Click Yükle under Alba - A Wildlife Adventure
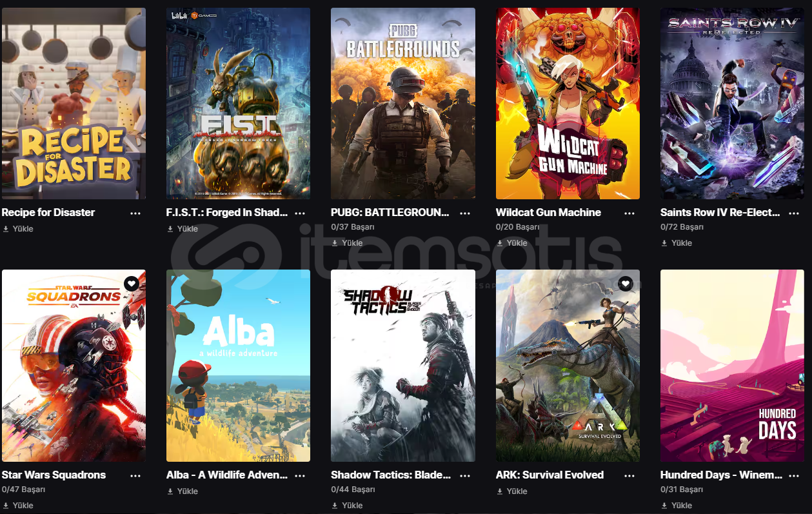 (183, 491)
